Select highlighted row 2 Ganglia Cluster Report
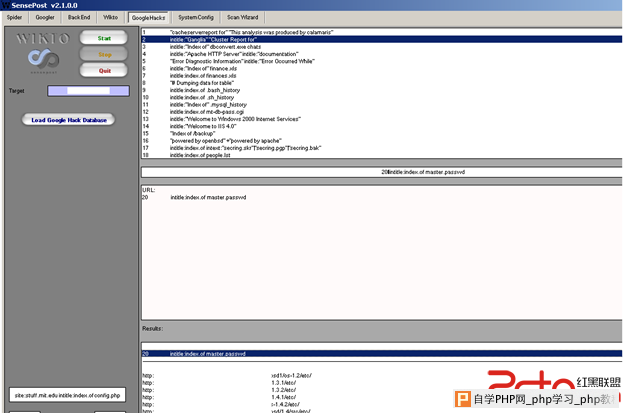The height and width of the screenshot is (413, 624). coord(382,39)
